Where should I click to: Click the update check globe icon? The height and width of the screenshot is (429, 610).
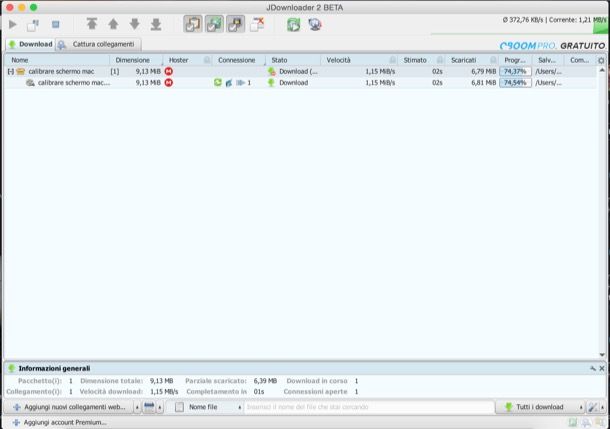(315, 25)
